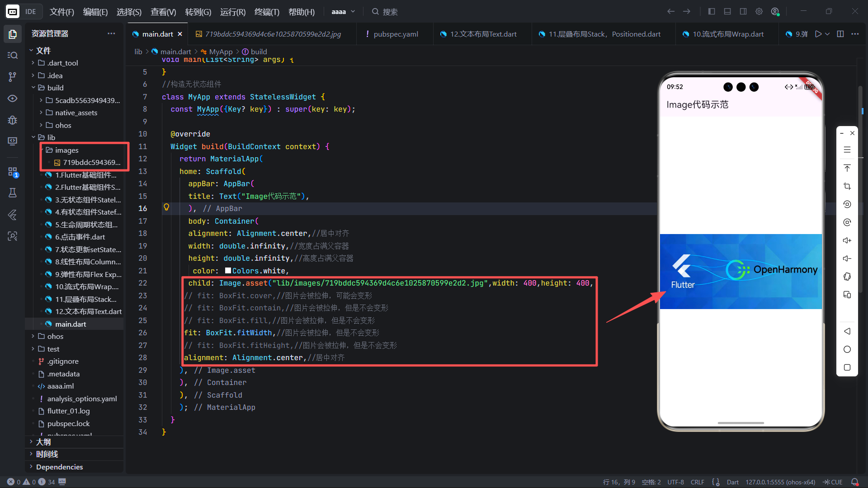Expand the Dependencies section
The height and width of the screenshot is (488, 868).
(x=59, y=467)
